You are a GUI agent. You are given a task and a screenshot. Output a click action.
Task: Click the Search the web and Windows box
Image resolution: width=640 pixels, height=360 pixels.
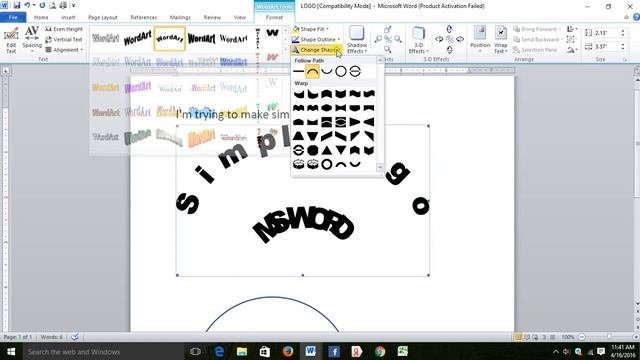coord(103,351)
